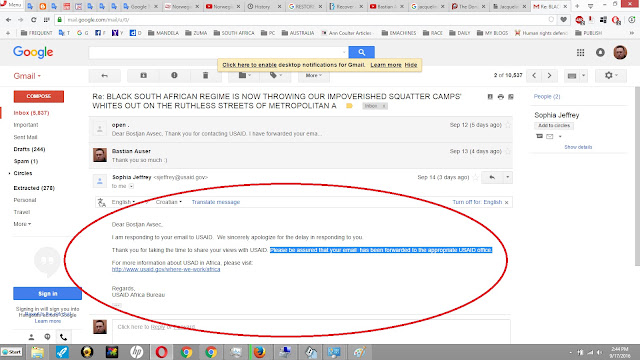Show trimmed content ellipsis button

pos(117,305)
